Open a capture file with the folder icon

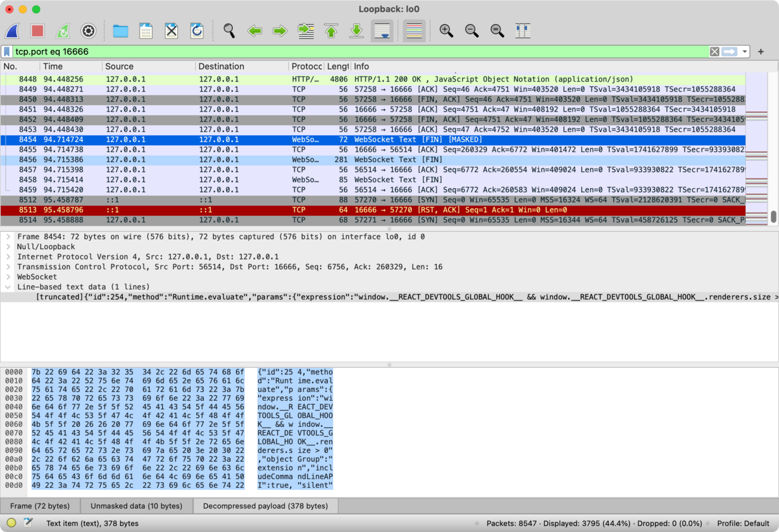[120, 30]
